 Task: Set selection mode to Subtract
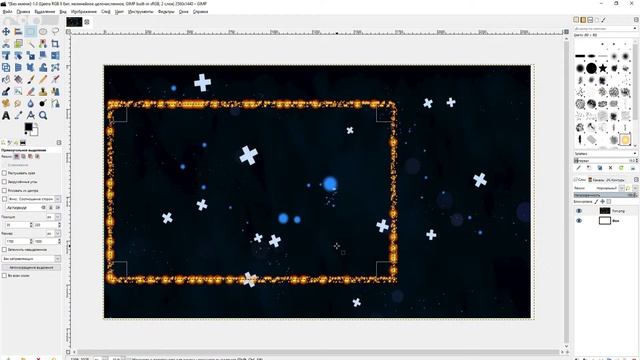(x=30, y=156)
